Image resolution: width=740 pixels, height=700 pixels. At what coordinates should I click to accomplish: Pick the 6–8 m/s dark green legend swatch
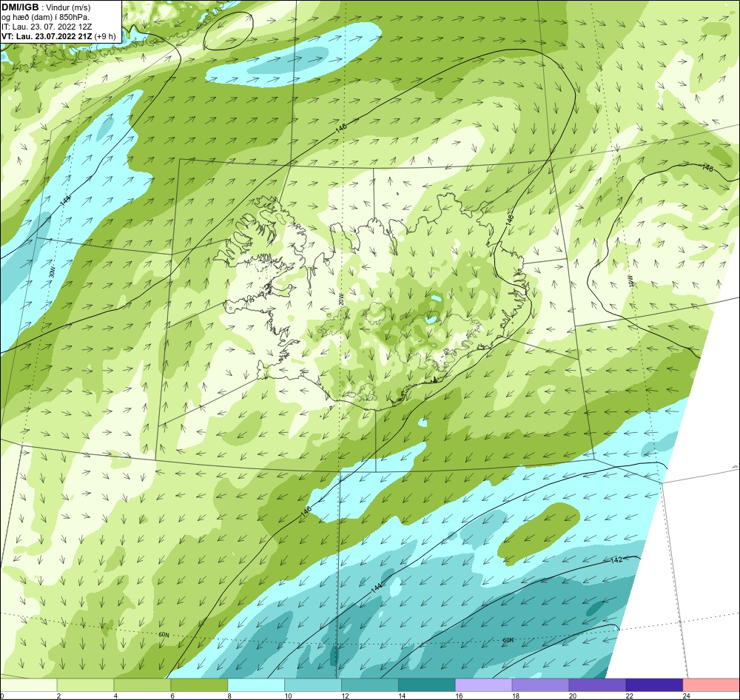coord(198,684)
